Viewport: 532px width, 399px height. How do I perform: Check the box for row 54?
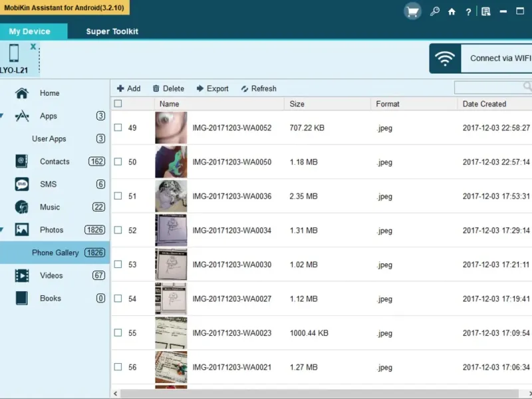coord(118,298)
